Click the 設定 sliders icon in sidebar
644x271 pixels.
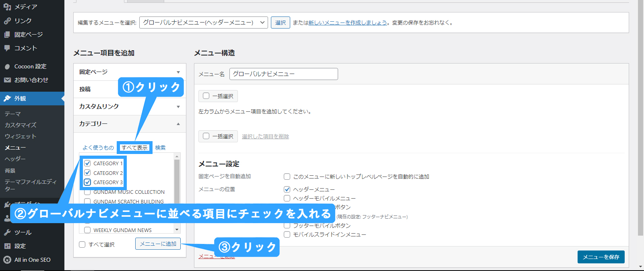click(x=7, y=246)
